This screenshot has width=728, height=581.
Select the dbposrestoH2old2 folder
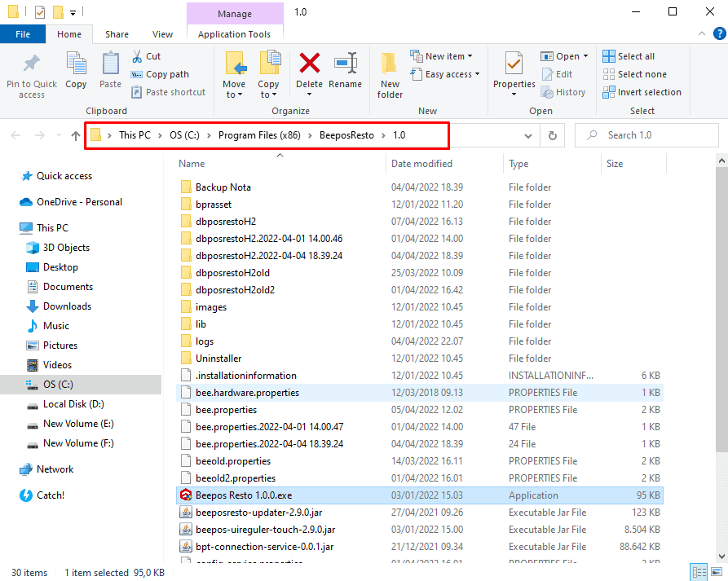pyautogui.click(x=420, y=289)
